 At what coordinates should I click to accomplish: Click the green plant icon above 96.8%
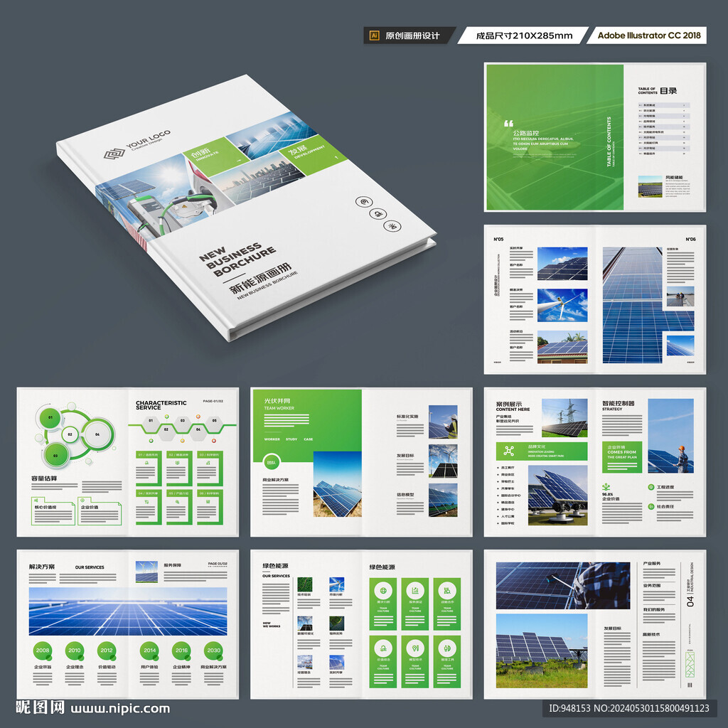[606, 486]
